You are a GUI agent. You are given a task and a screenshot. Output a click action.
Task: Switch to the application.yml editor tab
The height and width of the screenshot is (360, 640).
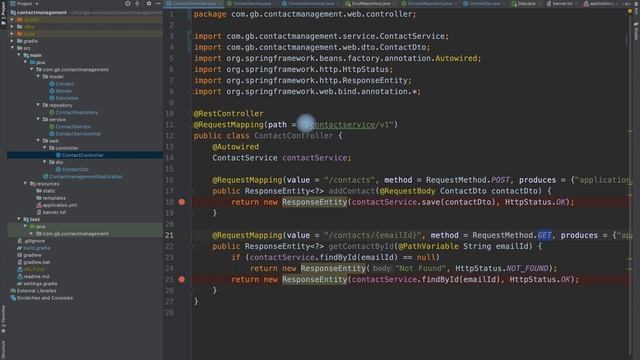point(600,3)
